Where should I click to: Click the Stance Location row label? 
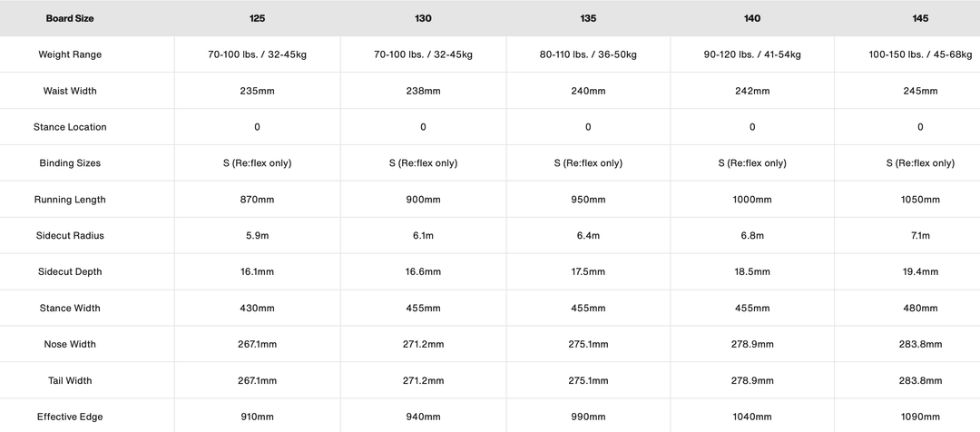70,127
